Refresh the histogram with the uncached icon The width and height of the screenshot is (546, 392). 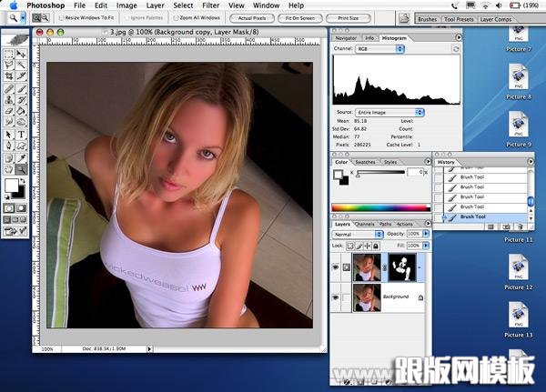click(x=456, y=49)
